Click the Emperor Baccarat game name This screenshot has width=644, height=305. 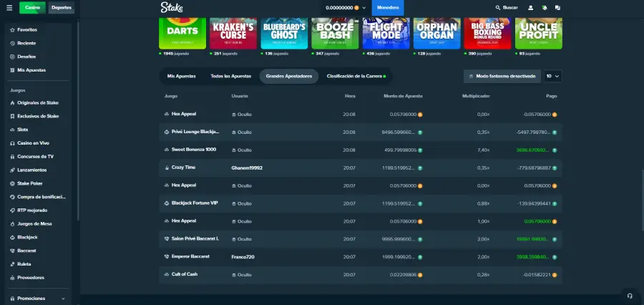(190, 256)
